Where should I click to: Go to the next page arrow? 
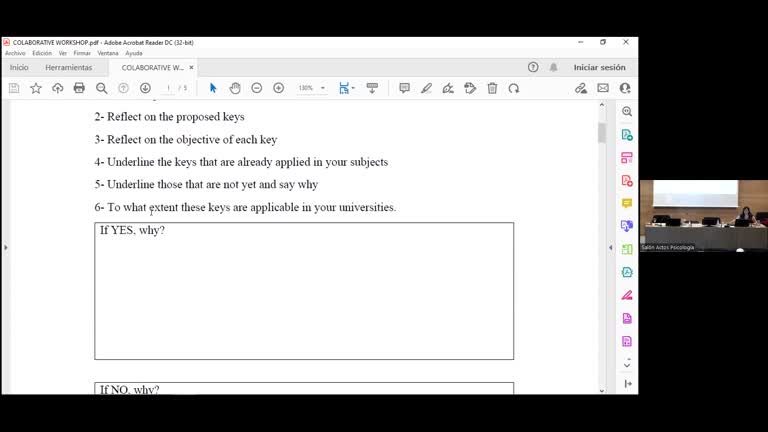145,88
